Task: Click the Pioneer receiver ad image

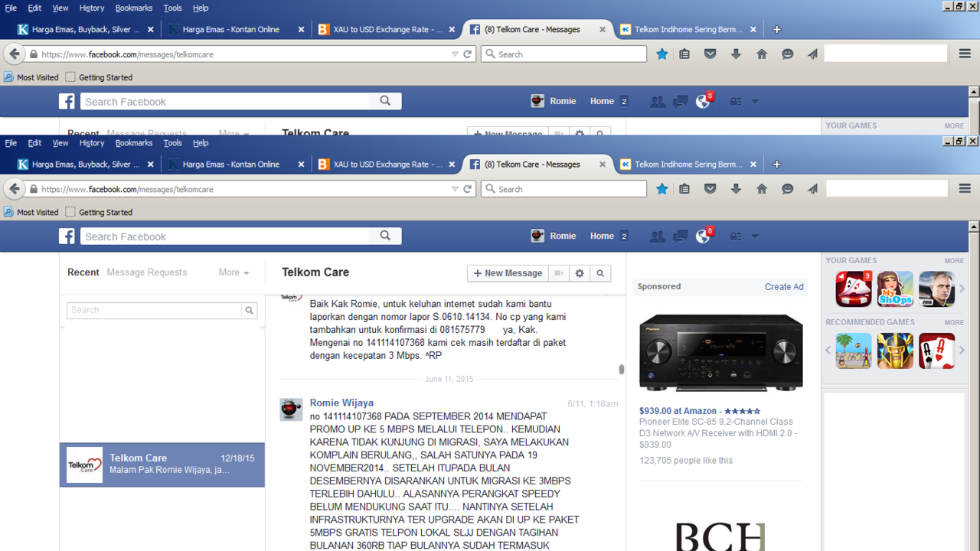Action: tap(720, 353)
